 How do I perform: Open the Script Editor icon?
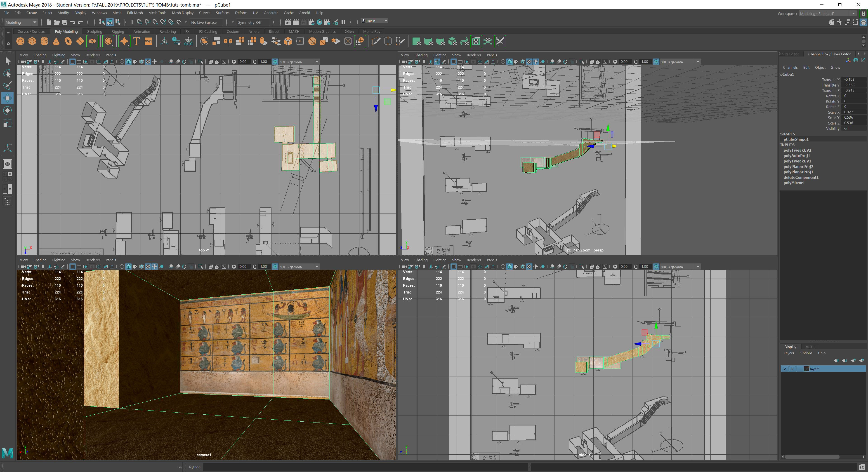862,467
